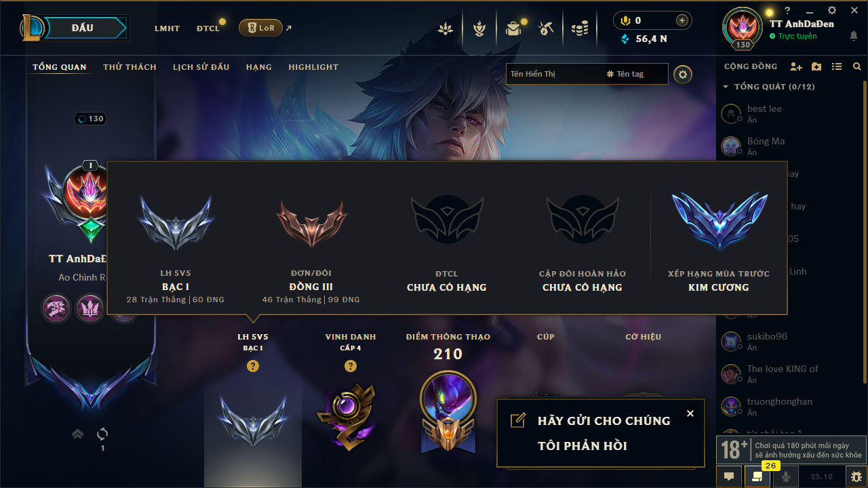The width and height of the screenshot is (868, 488).
Task: Collapse the TỔNG QUÁT friends group
Action: pos(726,87)
